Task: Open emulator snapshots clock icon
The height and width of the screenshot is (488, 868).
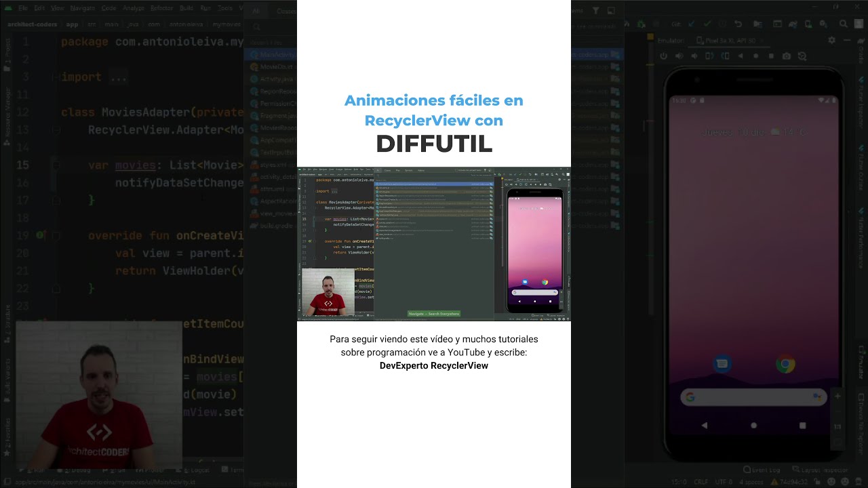Action: (802, 56)
